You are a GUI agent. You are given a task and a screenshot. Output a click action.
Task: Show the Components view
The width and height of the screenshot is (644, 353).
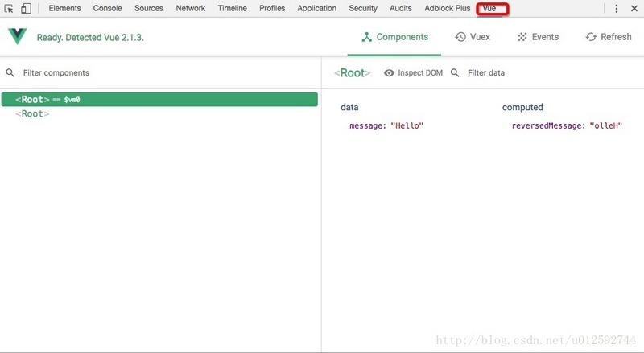click(394, 37)
